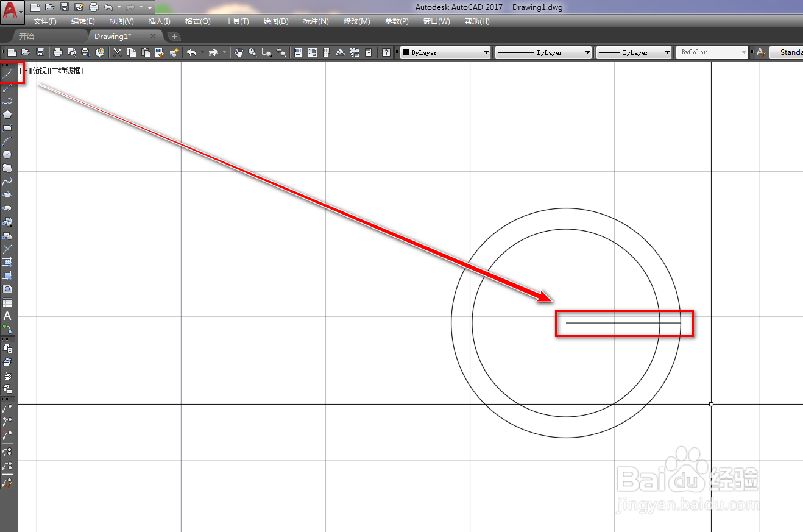Click Plot in the Standard toolbar

pos(58,52)
